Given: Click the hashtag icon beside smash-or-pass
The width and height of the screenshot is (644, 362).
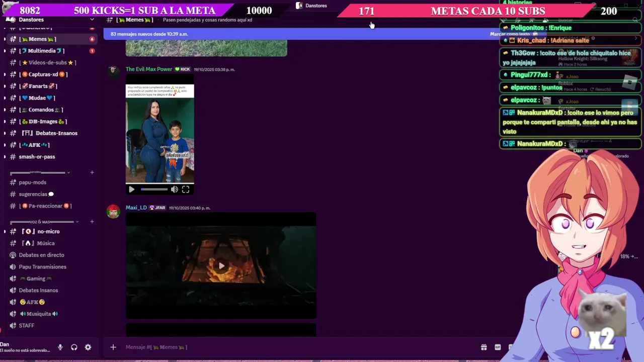Looking at the screenshot, I should click(x=13, y=157).
